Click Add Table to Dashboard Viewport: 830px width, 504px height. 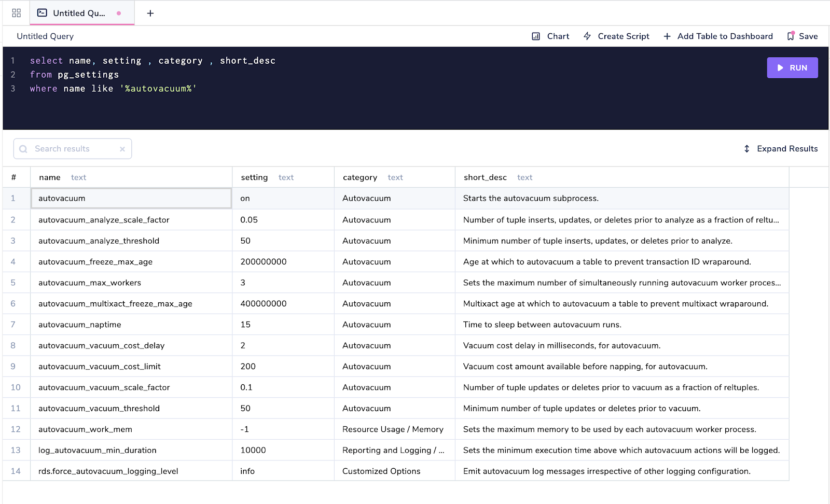[718, 36]
